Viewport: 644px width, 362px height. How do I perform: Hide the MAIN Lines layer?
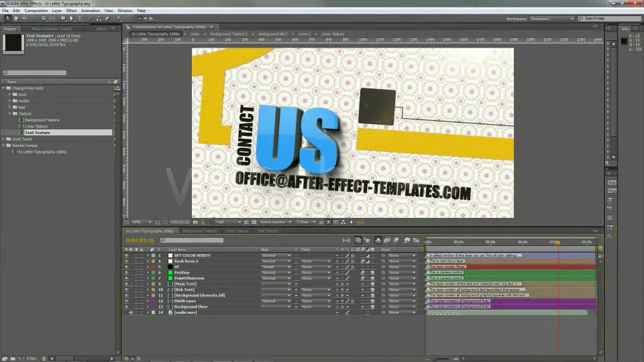pyautogui.click(x=127, y=301)
